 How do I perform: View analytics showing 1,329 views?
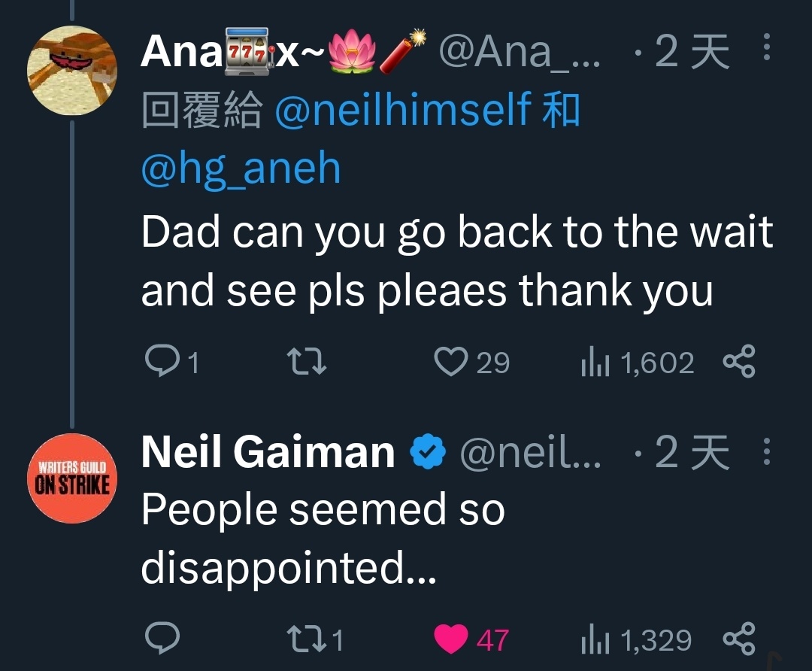[x=637, y=640]
